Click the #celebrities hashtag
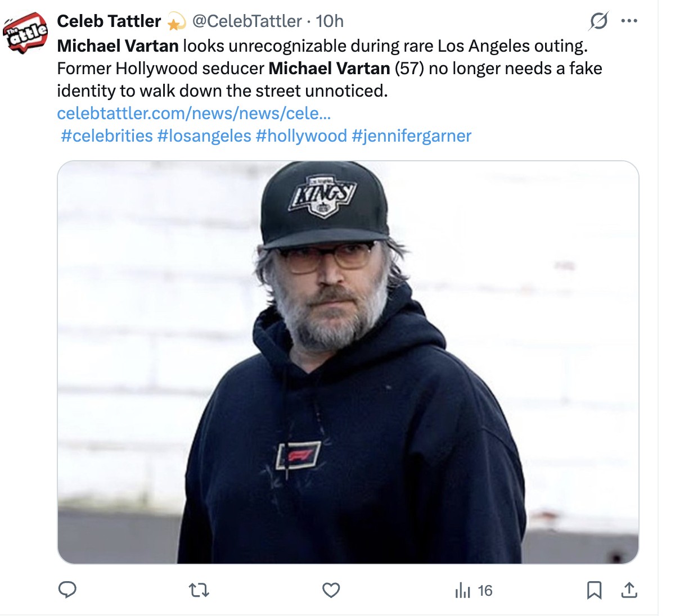The width and height of the screenshot is (675, 616). (107, 136)
